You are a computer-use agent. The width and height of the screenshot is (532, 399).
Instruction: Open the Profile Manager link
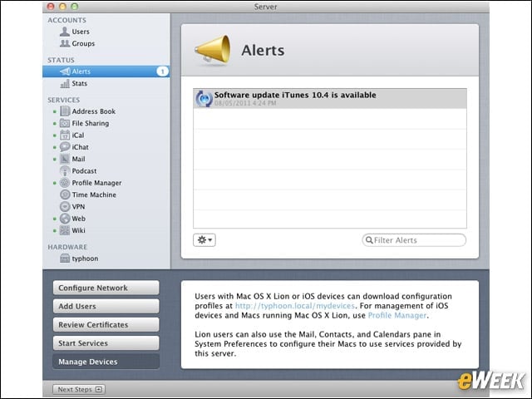[397, 315]
